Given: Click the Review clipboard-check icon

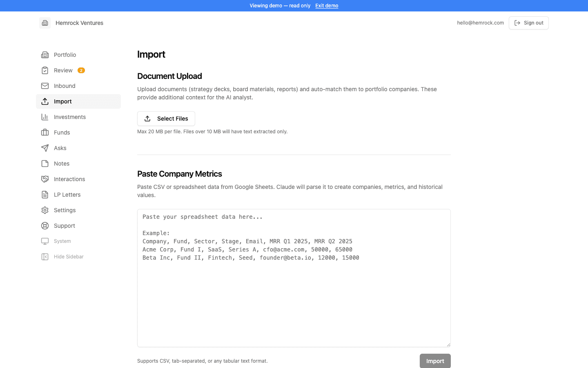Looking at the screenshot, I should (45, 70).
